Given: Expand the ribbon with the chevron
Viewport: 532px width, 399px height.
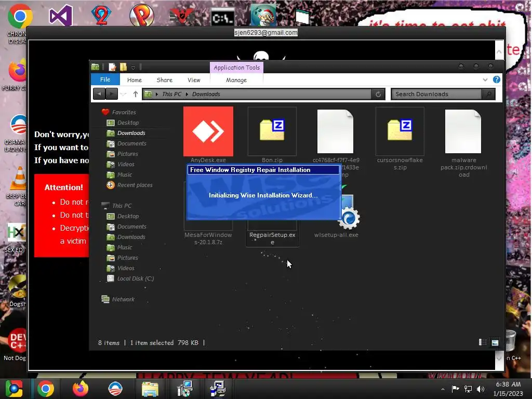Looking at the screenshot, I should (485, 79).
